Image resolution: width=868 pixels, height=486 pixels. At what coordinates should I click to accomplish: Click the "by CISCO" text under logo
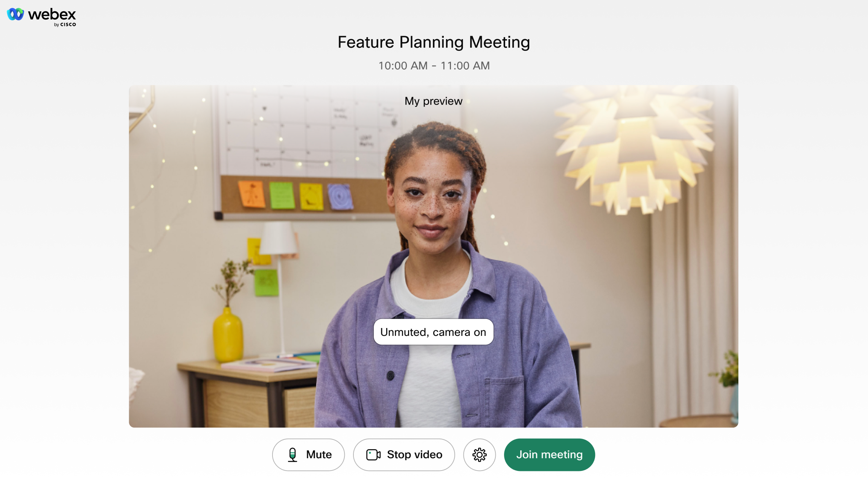pos(65,24)
